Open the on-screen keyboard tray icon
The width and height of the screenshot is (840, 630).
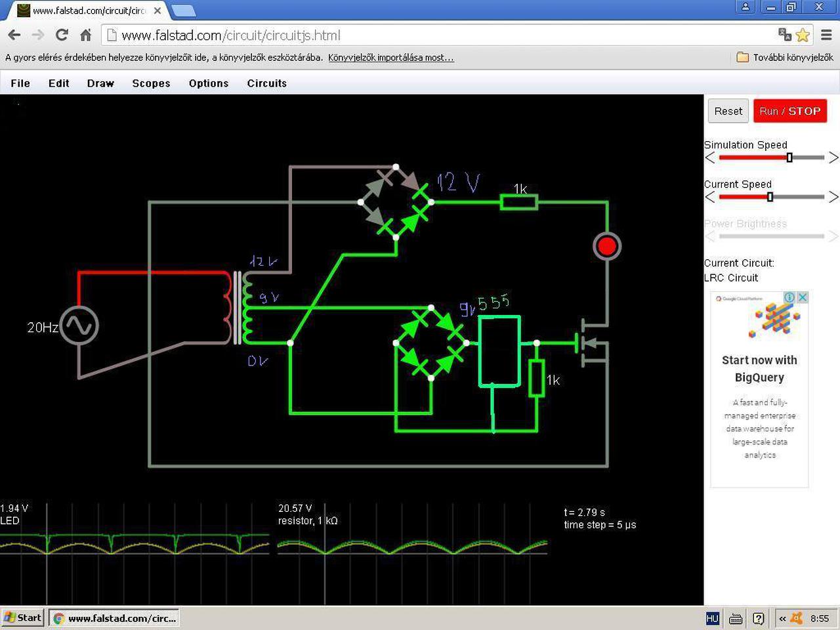click(736, 618)
